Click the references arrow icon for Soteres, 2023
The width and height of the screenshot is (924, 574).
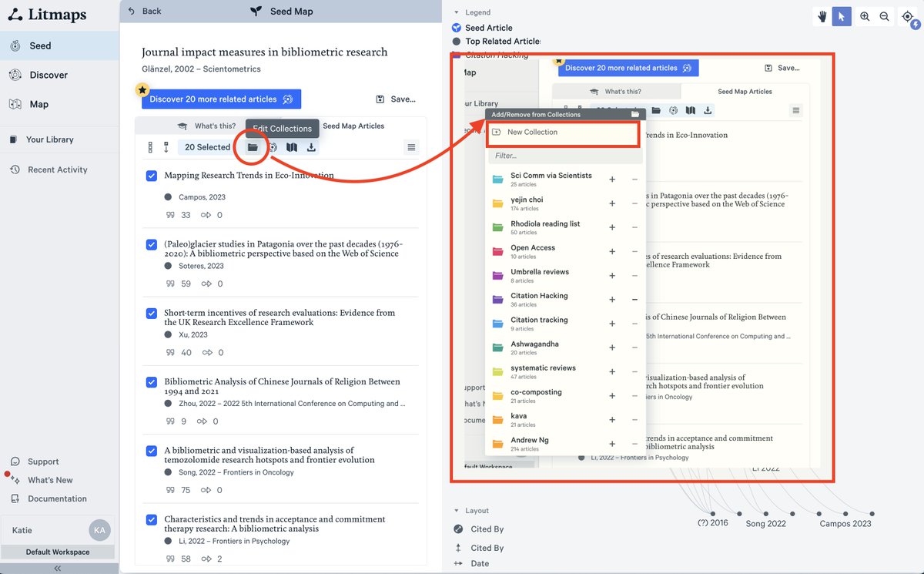pos(206,284)
